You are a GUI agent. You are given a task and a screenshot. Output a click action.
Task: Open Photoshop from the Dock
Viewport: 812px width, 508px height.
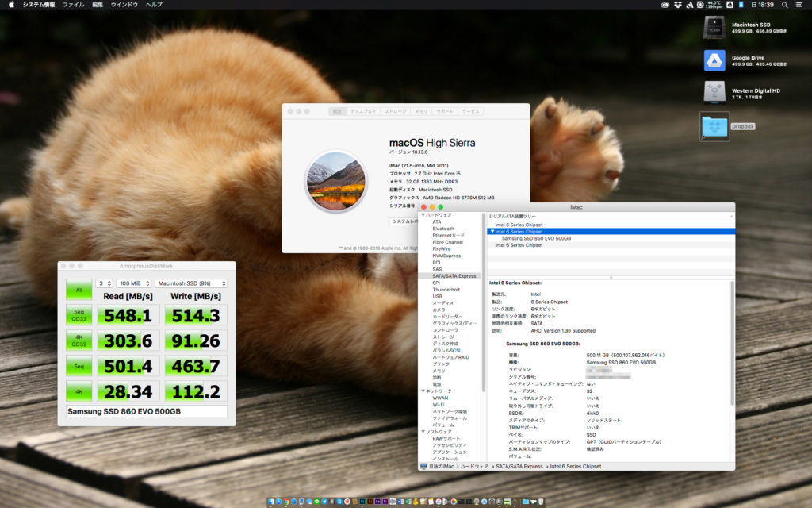pyautogui.click(x=362, y=502)
